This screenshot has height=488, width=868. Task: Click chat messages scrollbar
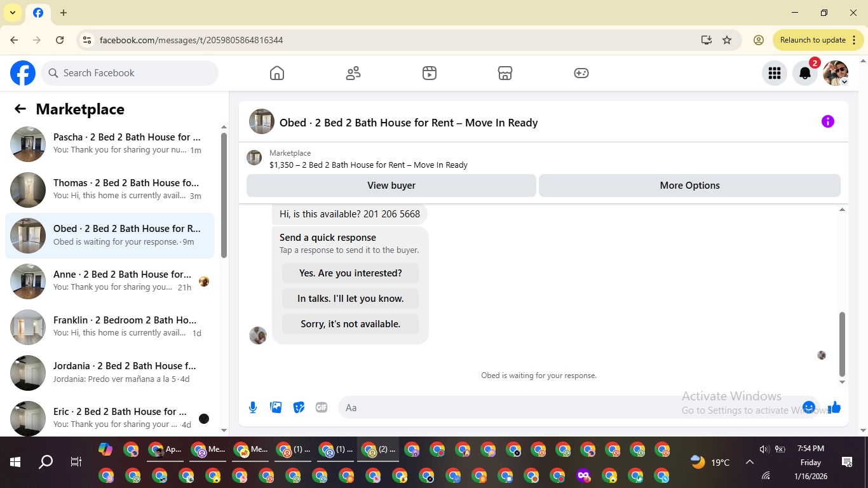(x=843, y=344)
